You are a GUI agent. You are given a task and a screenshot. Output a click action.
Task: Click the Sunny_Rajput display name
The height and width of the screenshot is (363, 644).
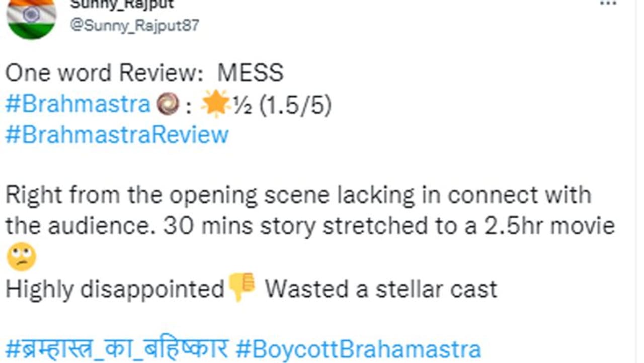(122, 4)
